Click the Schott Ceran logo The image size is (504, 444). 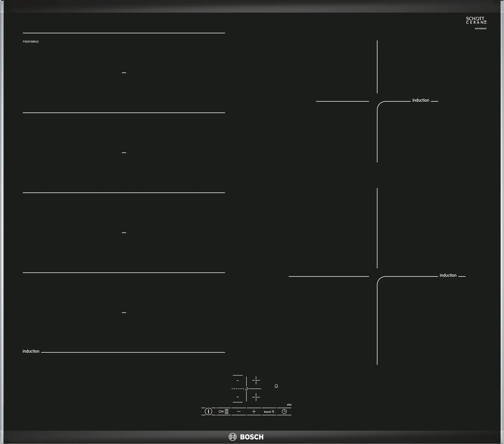476,21
